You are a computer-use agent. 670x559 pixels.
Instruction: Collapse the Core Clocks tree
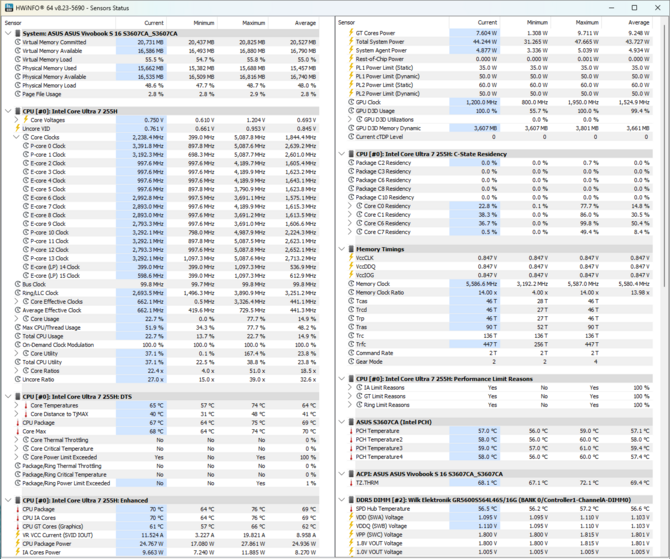17,137
